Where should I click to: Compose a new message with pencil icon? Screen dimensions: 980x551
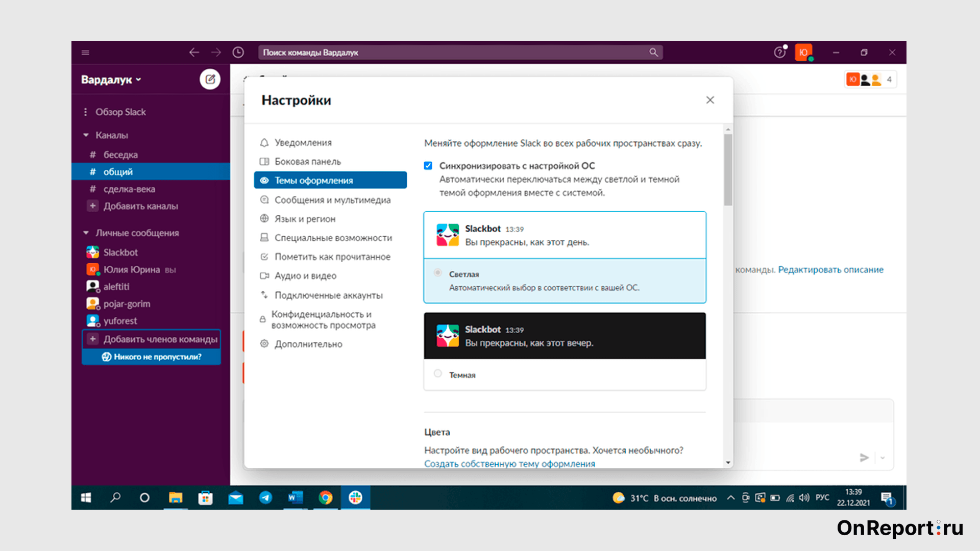[x=210, y=79]
